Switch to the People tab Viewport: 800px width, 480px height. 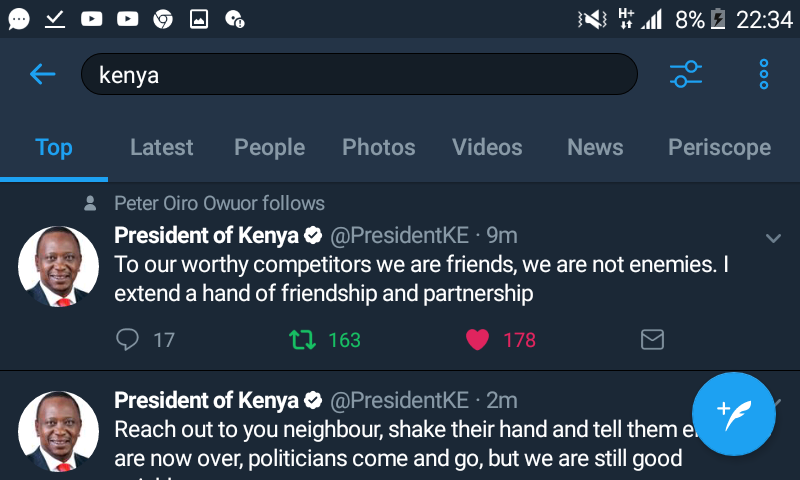click(x=269, y=147)
